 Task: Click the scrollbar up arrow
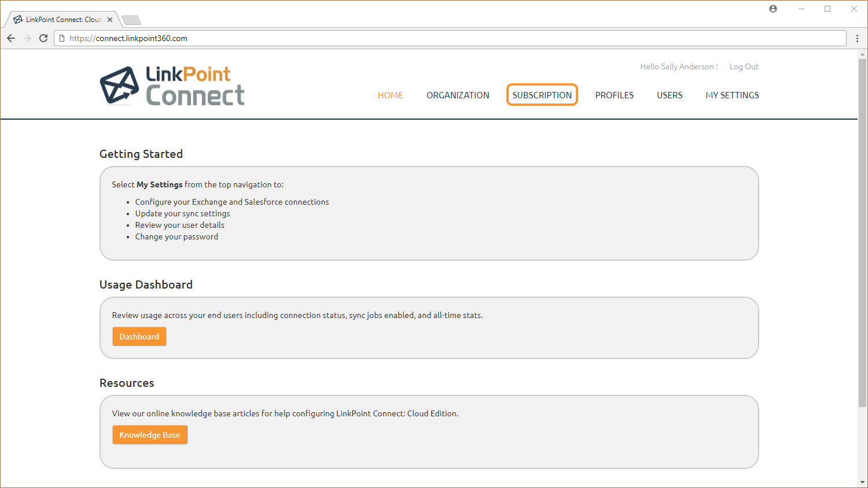[862, 54]
